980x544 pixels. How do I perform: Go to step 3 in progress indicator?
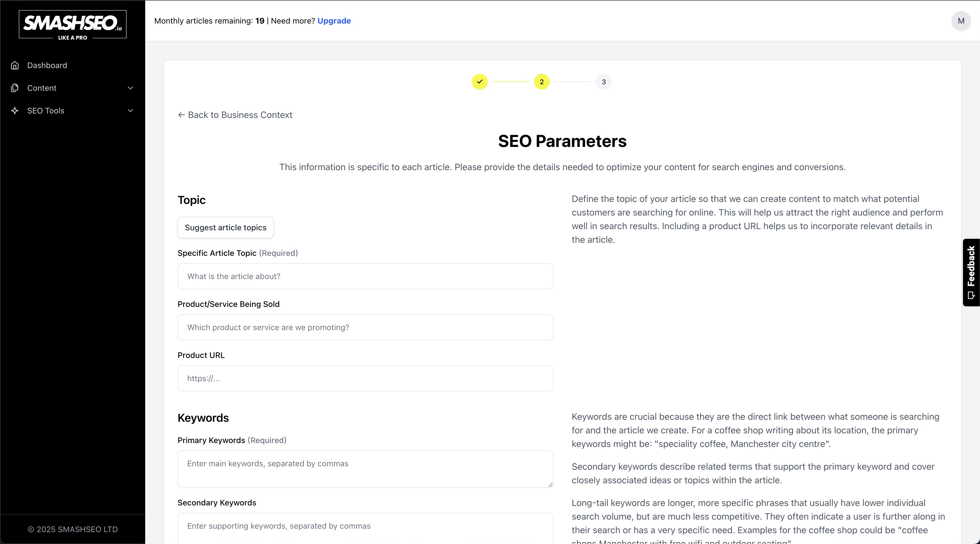pos(603,82)
